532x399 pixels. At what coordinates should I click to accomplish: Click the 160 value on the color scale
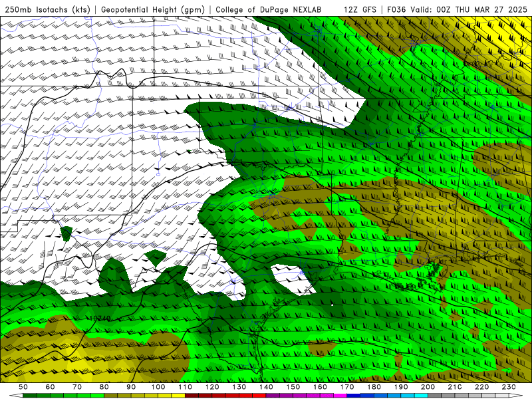point(320,387)
